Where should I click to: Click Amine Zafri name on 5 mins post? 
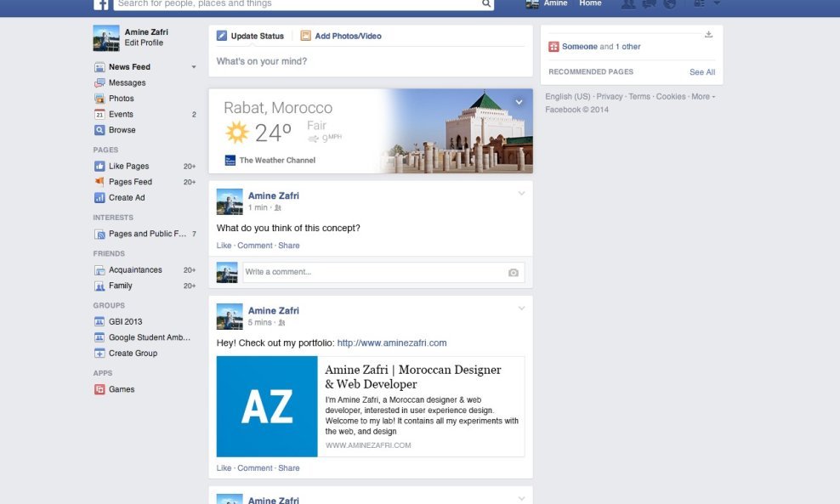(273, 311)
